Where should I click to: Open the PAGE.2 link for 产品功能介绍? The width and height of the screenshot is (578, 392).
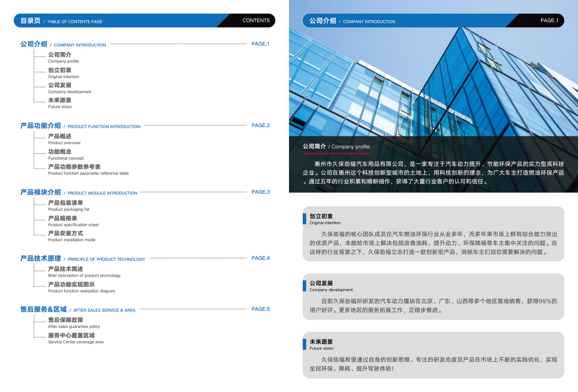[260, 125]
